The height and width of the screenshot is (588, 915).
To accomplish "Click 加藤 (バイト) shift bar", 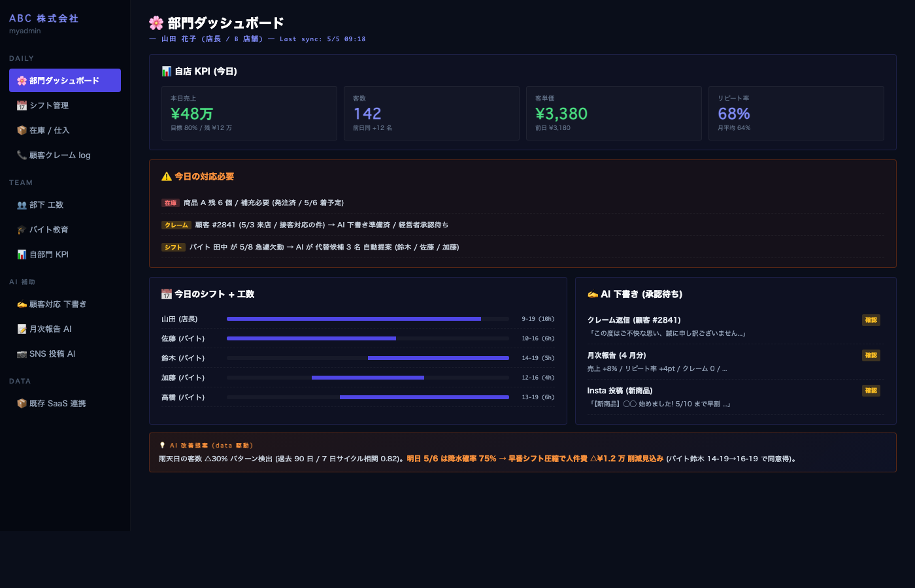I will click(x=368, y=378).
